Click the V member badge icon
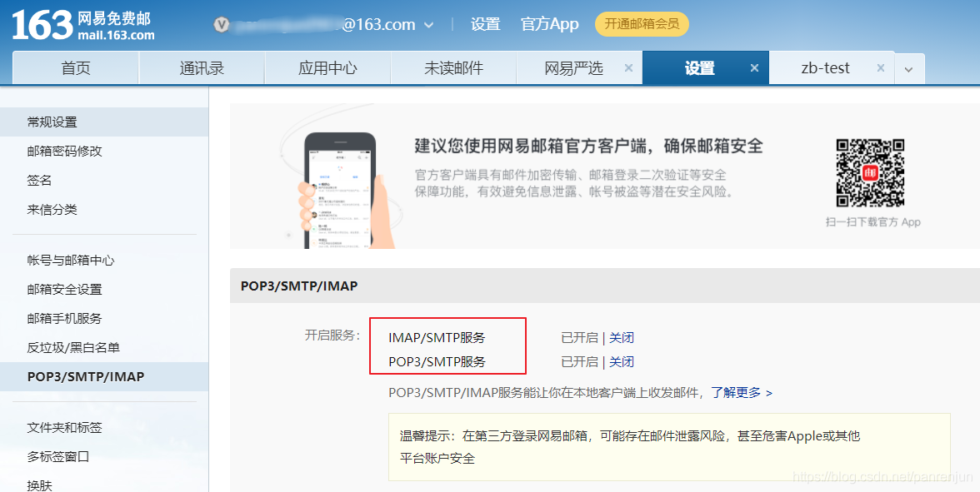This screenshot has height=492, width=980. coord(222,24)
